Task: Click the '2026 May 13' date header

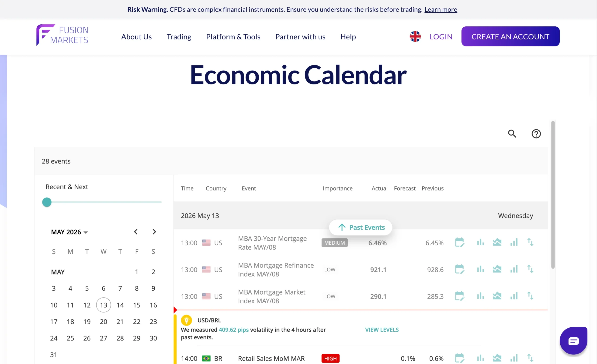Action: [x=200, y=215]
